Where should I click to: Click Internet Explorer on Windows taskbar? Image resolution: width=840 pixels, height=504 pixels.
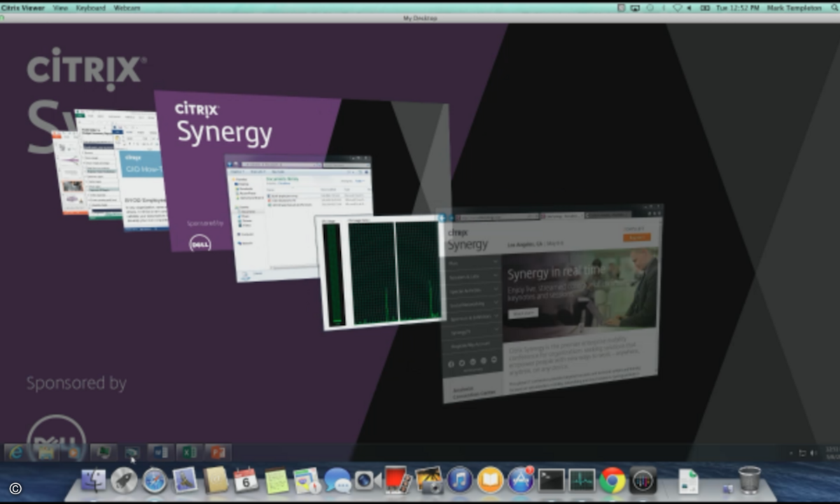point(15,452)
